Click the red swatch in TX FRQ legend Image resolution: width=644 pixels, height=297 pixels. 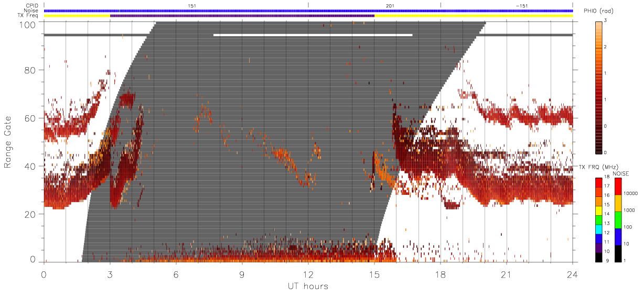pyautogui.click(x=599, y=182)
